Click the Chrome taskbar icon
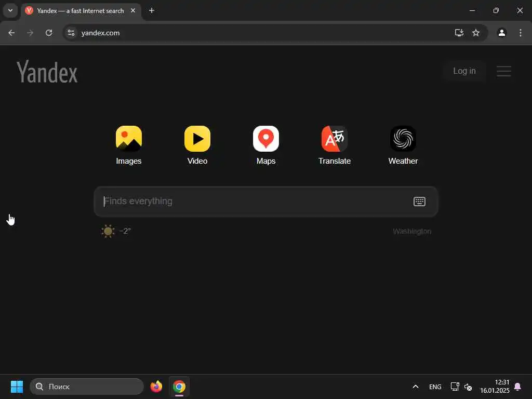 pos(179,387)
